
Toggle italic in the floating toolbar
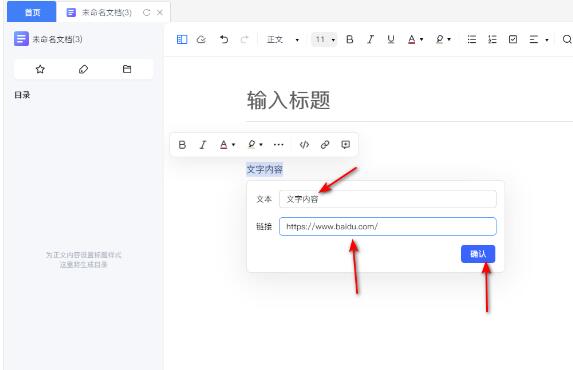[x=203, y=145]
